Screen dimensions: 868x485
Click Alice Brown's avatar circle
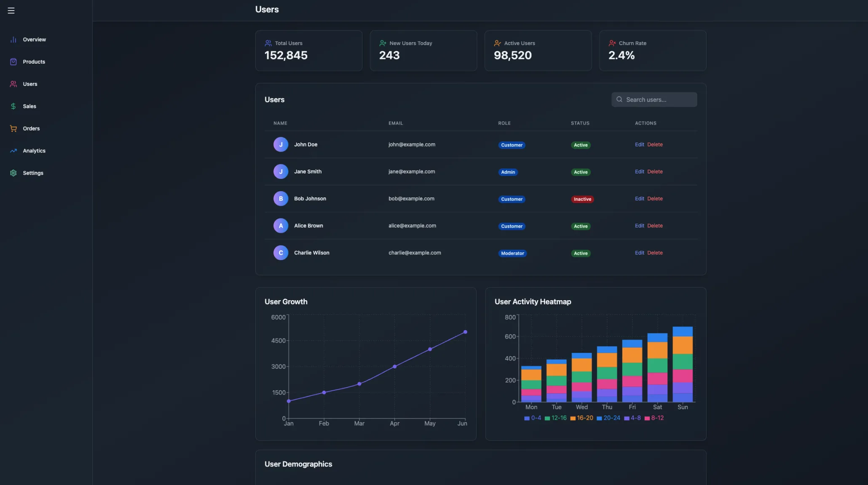tap(281, 226)
